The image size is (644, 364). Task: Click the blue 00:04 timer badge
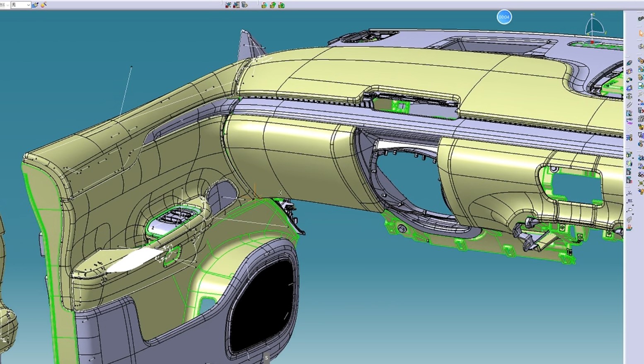pyautogui.click(x=504, y=17)
